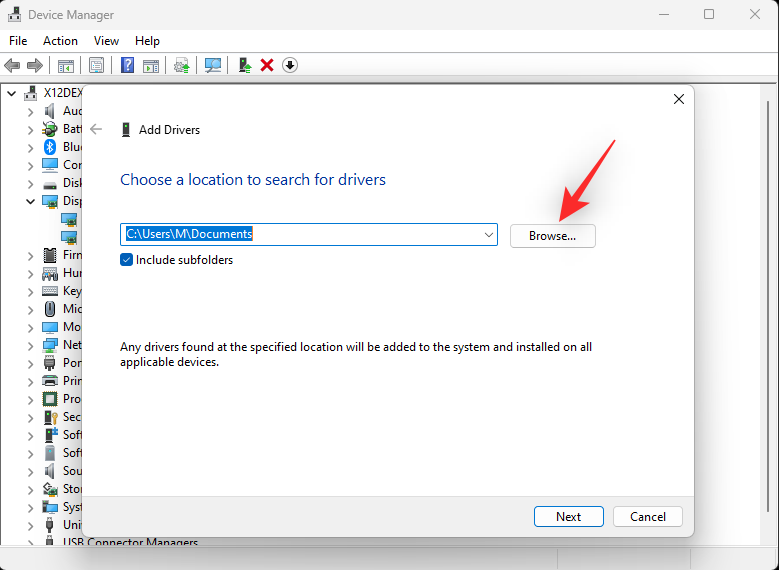Click the Bluetooth category icon
The width and height of the screenshot is (779, 570).
(x=50, y=147)
